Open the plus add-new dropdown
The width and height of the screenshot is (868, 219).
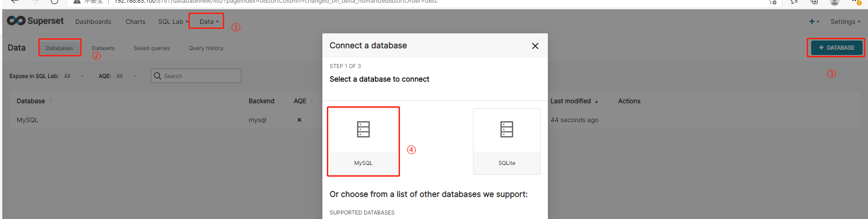click(x=814, y=22)
